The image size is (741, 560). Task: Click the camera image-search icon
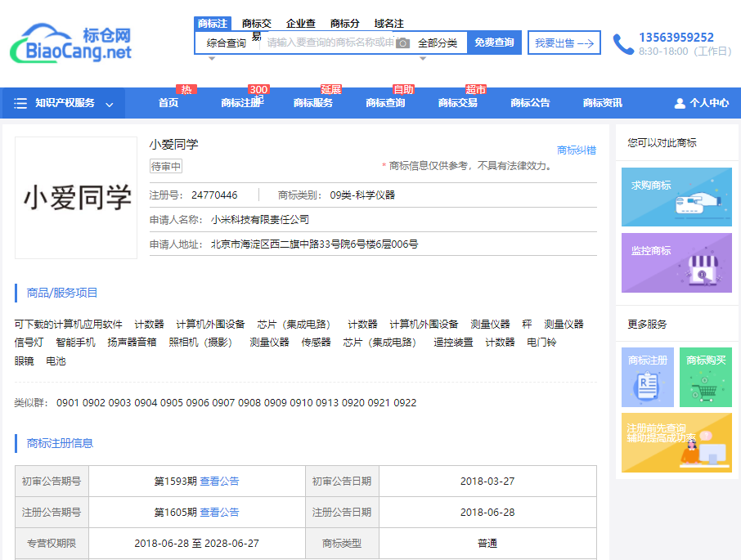pos(402,43)
